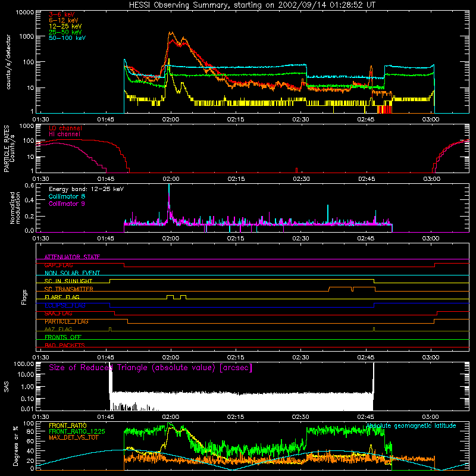Click the 02:00 time label under the counts panel
The height and width of the screenshot is (476, 476).
(x=171, y=120)
